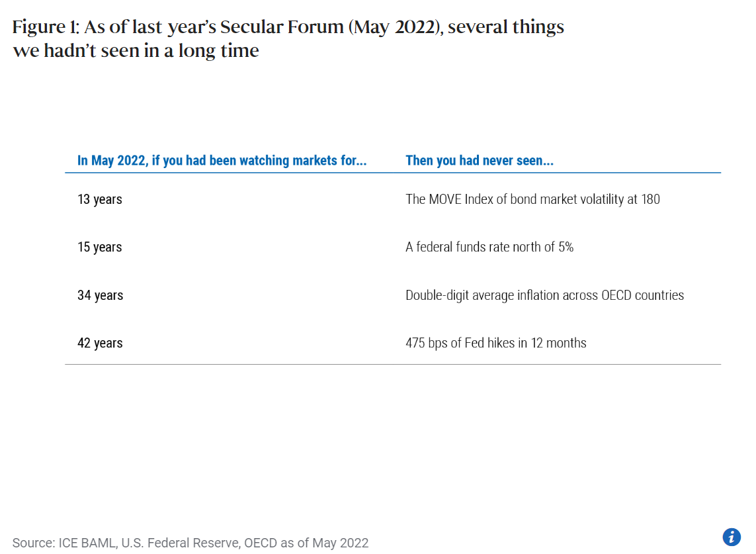Click "475 bps of Fed hikes" text
The width and height of the screenshot is (756, 554).
pos(496,343)
